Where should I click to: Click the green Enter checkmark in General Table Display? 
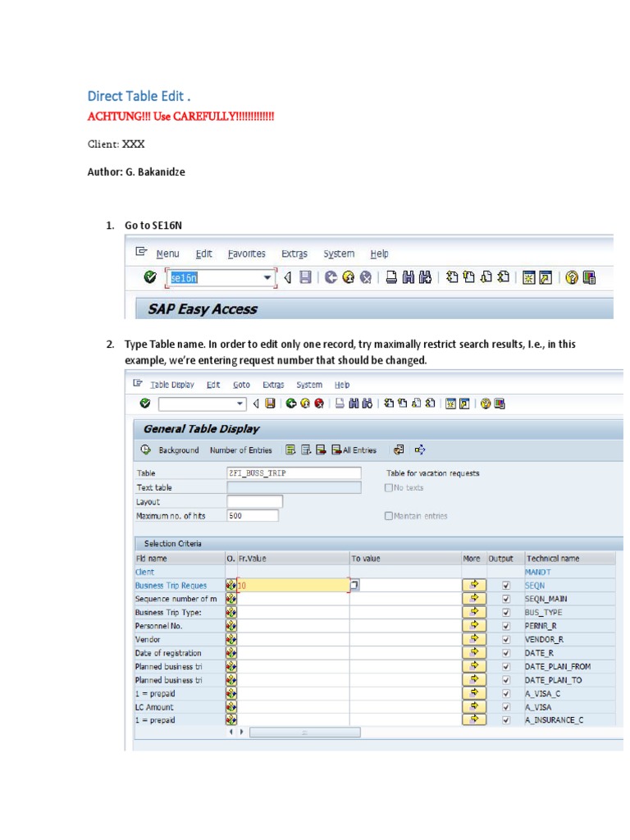pos(144,403)
